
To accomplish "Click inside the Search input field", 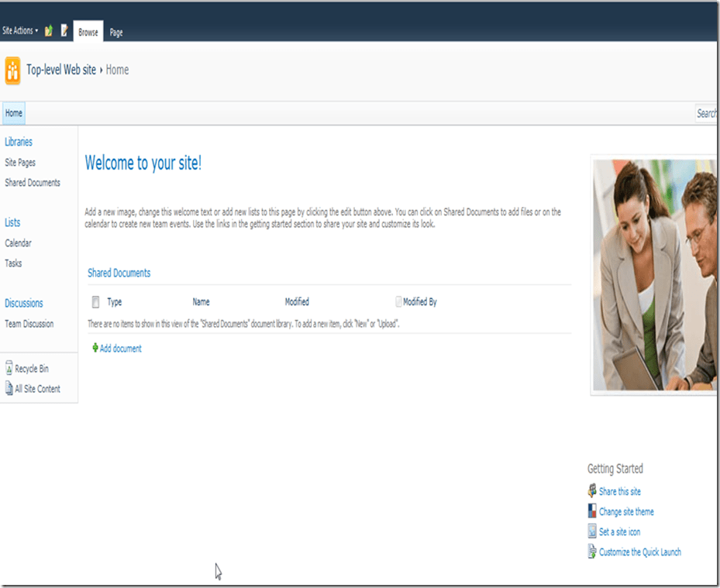I will pos(706,113).
